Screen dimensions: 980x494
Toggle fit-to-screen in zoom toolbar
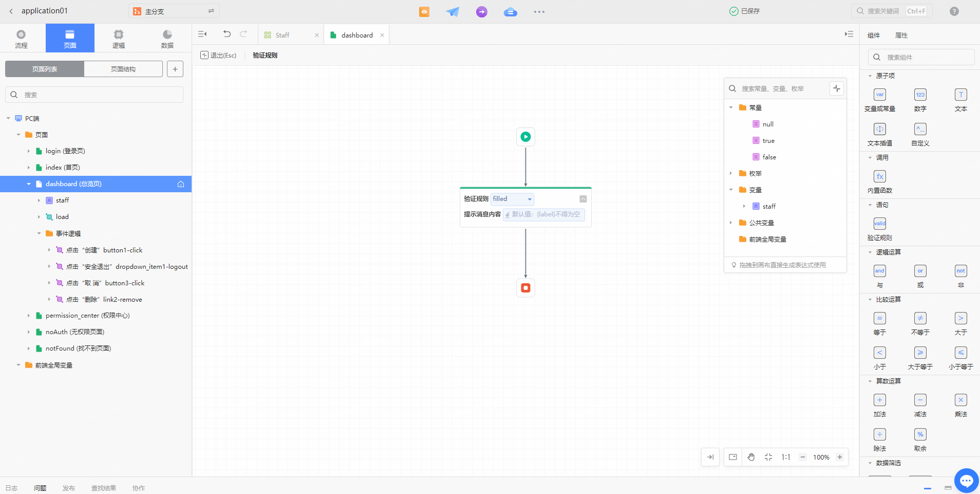pos(768,457)
